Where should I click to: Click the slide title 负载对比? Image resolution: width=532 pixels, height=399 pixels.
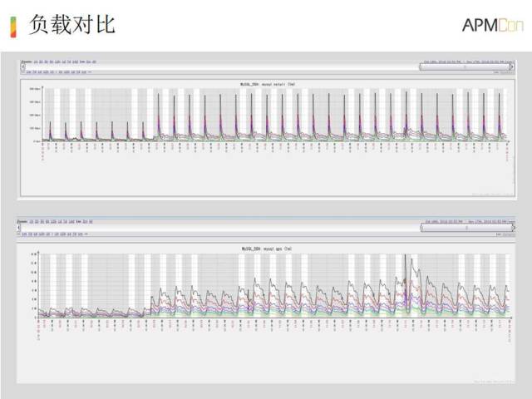[x=72, y=24]
